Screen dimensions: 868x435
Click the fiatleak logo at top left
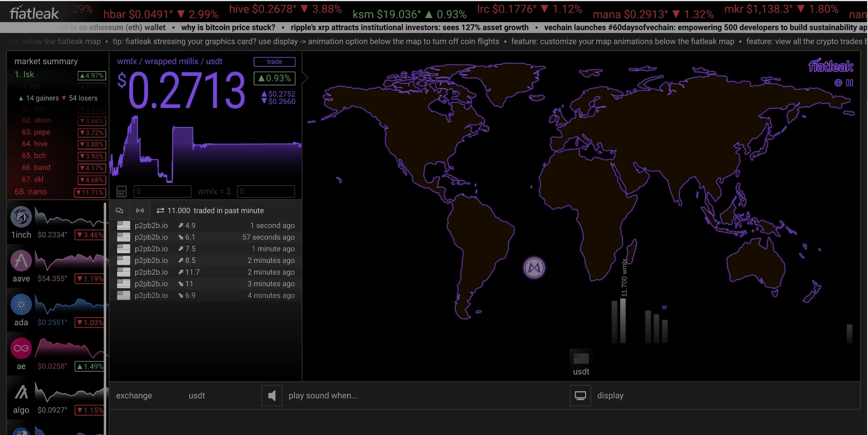34,13
